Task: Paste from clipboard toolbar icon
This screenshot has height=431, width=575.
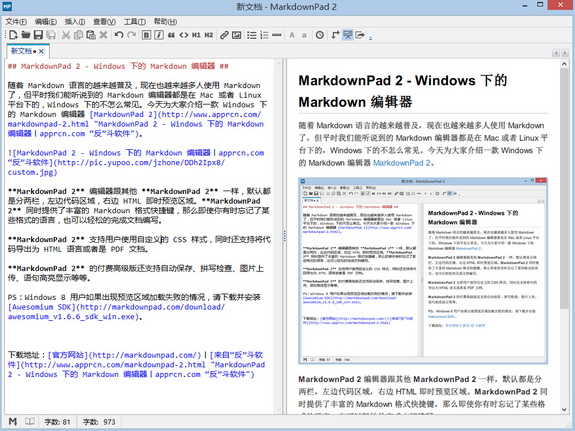Action: [x=91, y=35]
